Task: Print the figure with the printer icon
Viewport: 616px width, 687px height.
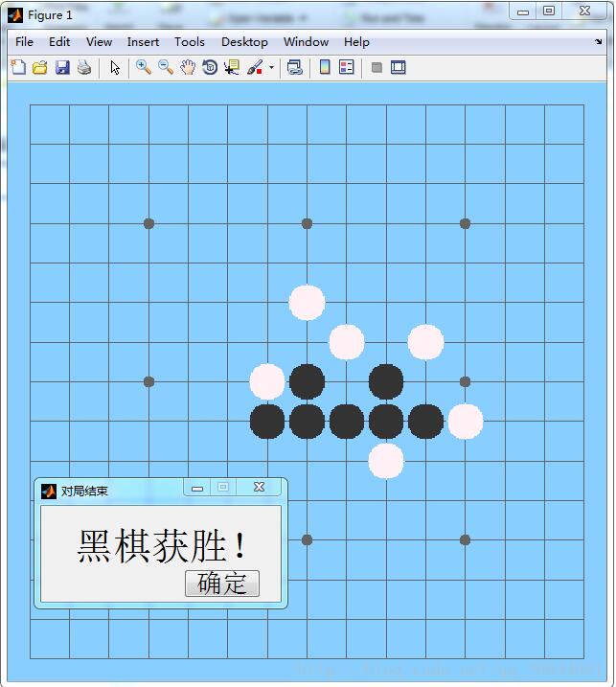Action: pyautogui.click(x=84, y=67)
